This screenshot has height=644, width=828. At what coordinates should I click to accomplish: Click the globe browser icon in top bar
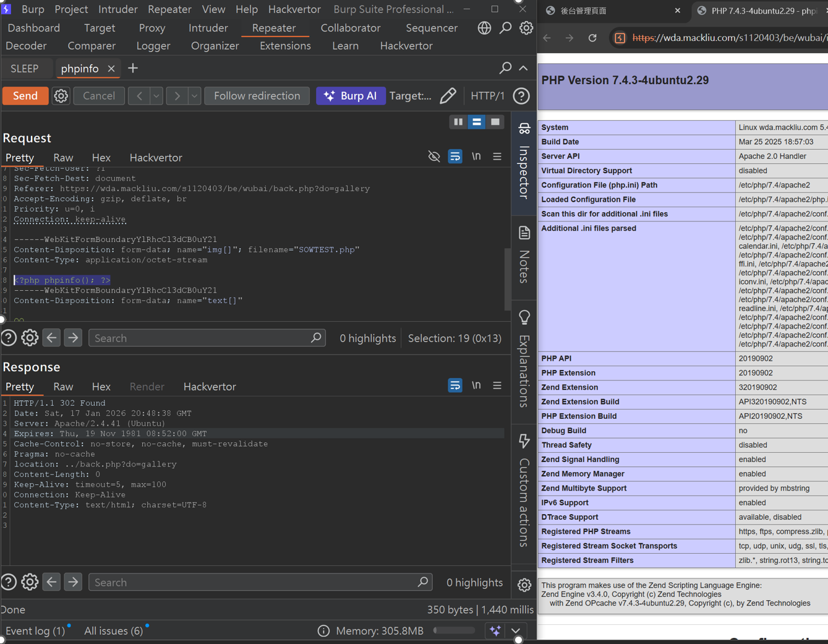tap(484, 28)
